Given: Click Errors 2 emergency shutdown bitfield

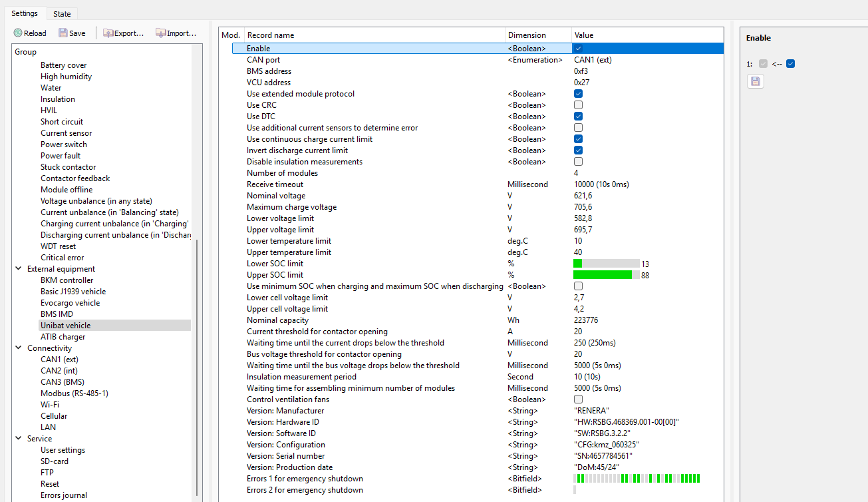Looking at the screenshot, I should 575,490.
